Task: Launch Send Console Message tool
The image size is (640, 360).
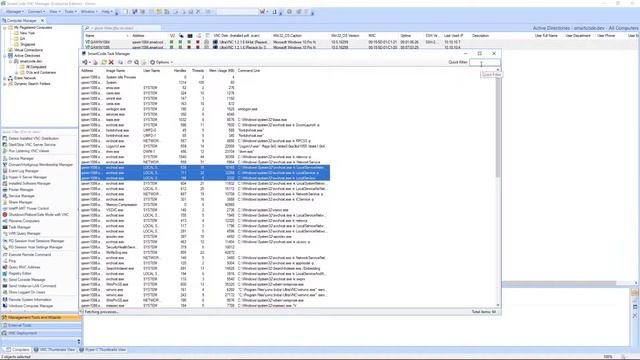Action: pyautogui.click(x=24, y=280)
